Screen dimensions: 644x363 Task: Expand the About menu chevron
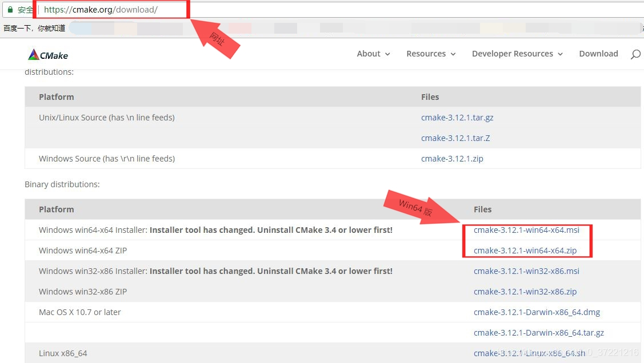(387, 54)
